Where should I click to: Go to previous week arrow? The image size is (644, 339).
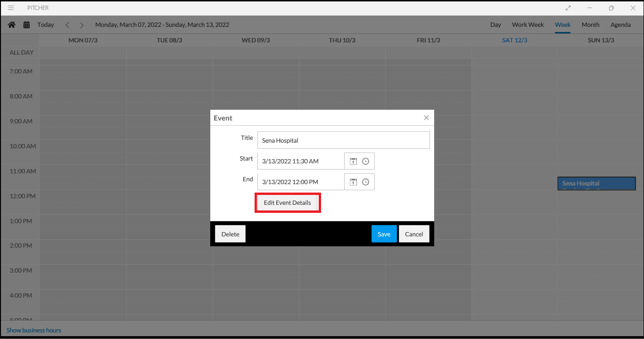point(67,25)
